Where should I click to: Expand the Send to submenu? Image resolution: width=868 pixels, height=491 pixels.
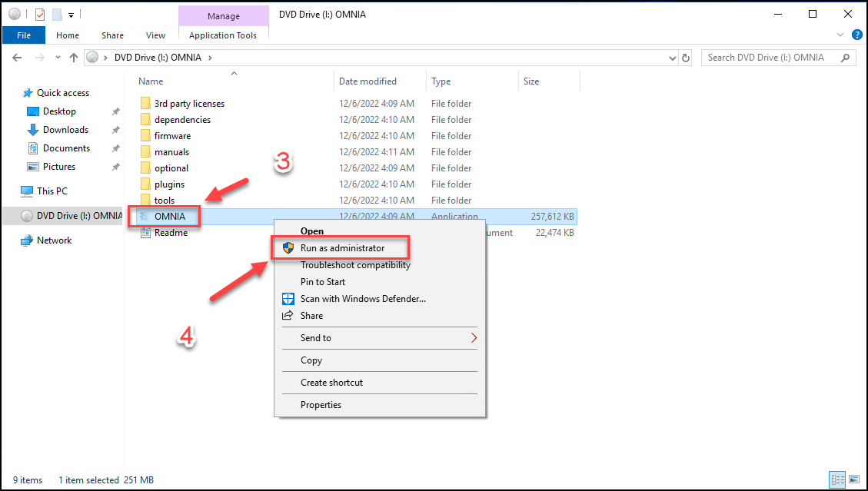coord(380,337)
